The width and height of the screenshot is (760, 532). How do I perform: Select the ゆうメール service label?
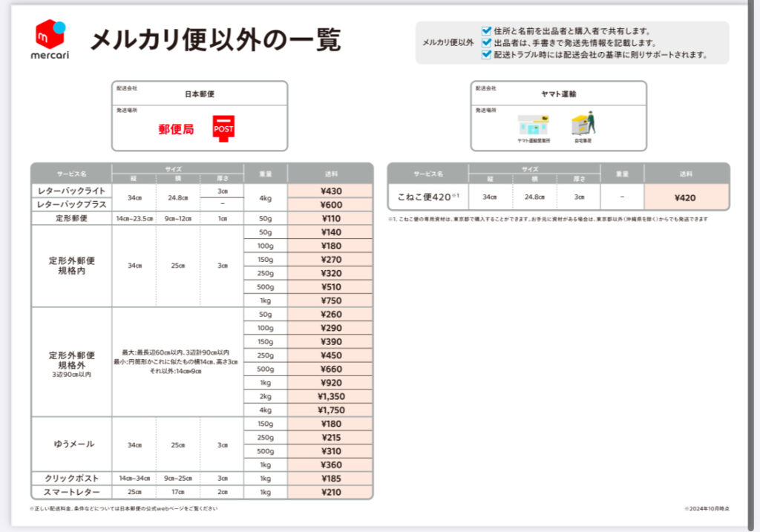point(73,444)
